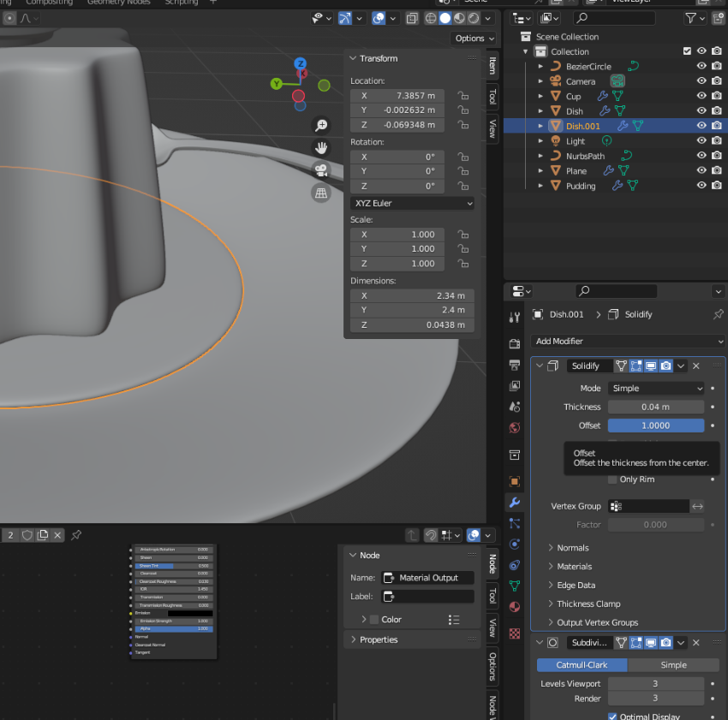Open the viewport Options dropdown
Screen dimensions: 728x720
[474, 38]
